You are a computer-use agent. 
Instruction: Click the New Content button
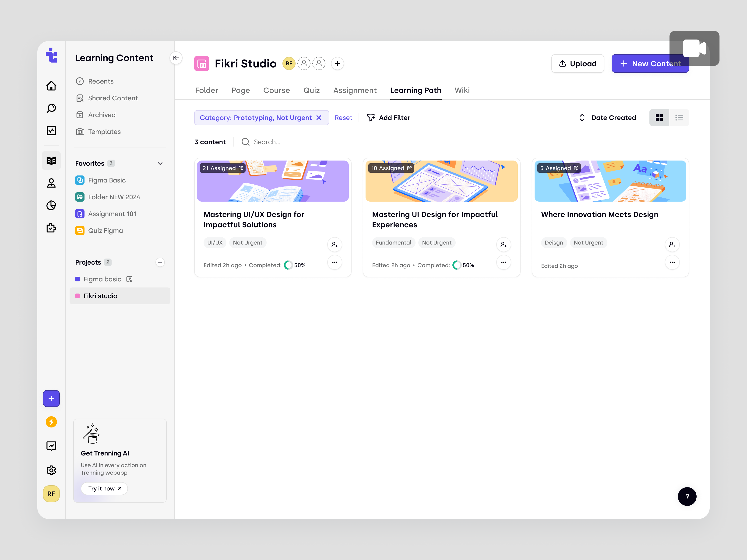point(650,63)
